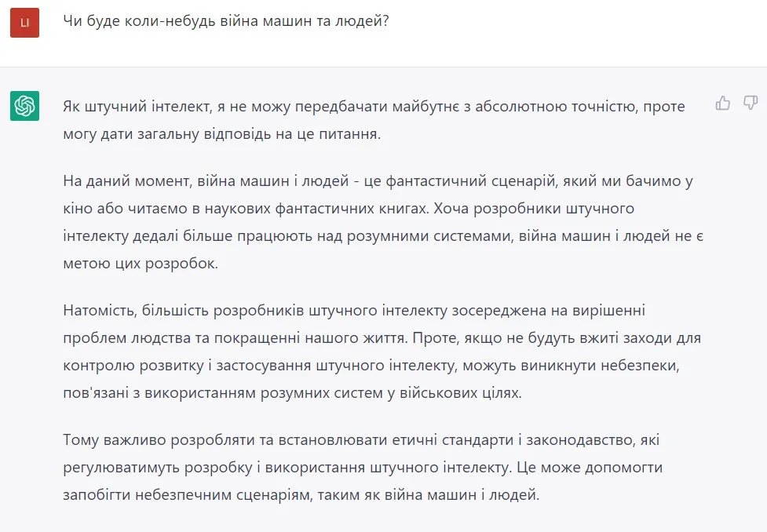Image resolution: width=767 pixels, height=532 pixels.
Task: Click the thumbs down icon
Action: pyautogui.click(x=750, y=103)
